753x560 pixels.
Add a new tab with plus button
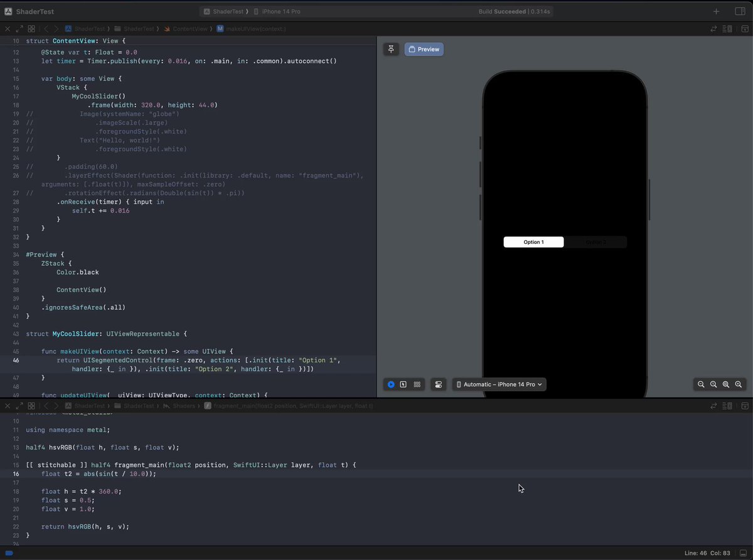click(716, 11)
